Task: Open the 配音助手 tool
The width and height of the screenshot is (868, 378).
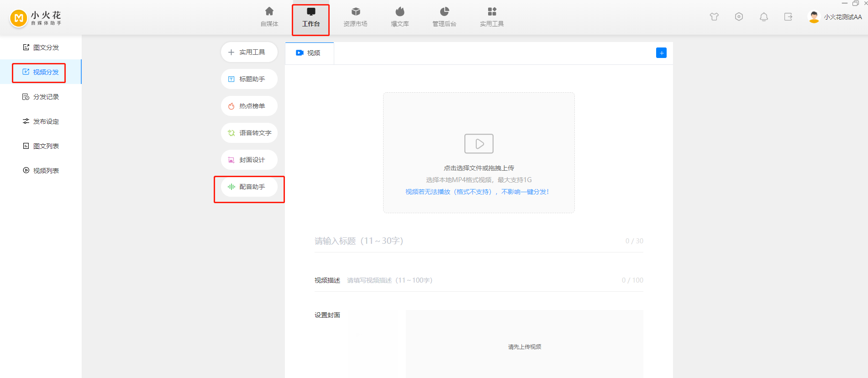Action: [249, 187]
